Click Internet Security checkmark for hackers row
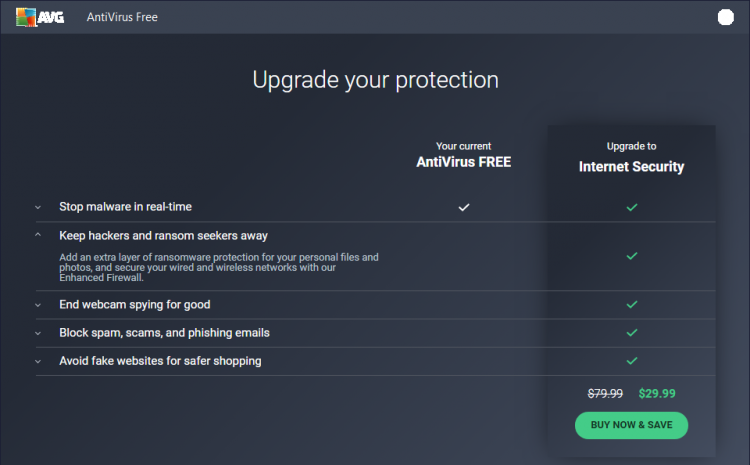Viewport: 750px width, 465px height. point(631,256)
